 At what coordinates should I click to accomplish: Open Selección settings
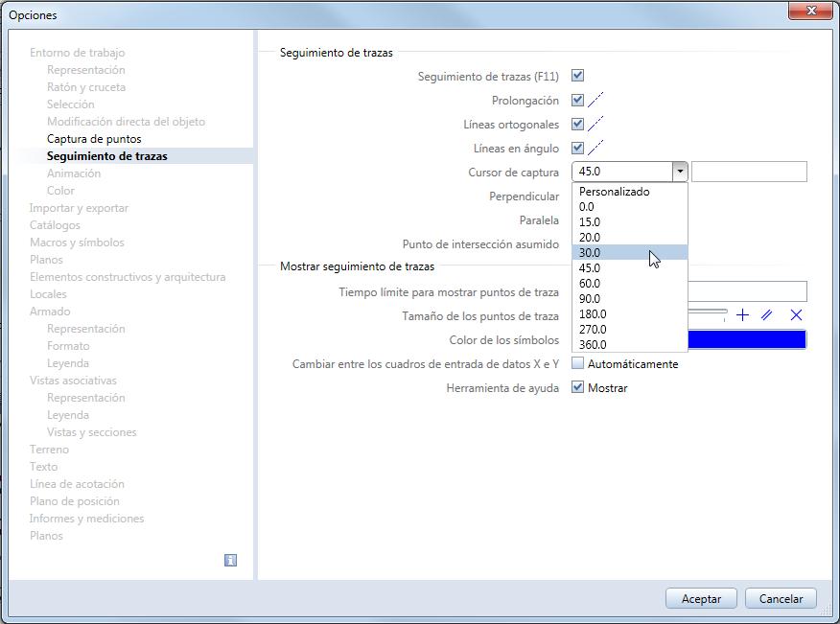[70, 104]
